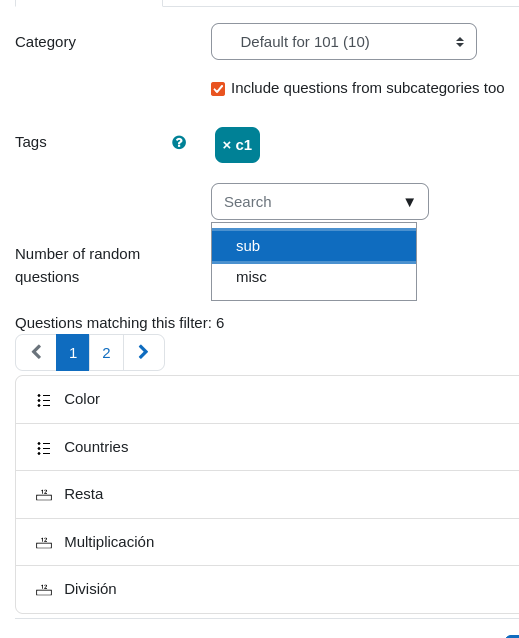Screen dimensions: 519x638
Task: Select page 1 in pagination
Action: click(x=72, y=353)
